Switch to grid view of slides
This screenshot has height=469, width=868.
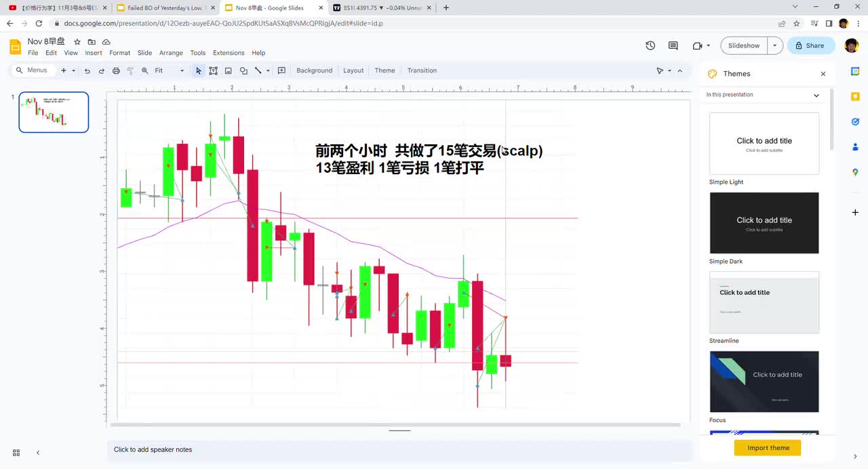point(16,453)
